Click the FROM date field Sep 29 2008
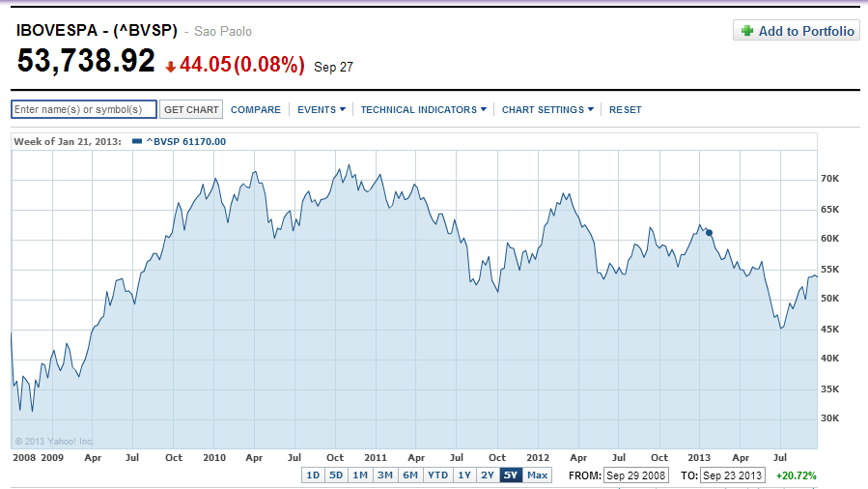 (636, 475)
